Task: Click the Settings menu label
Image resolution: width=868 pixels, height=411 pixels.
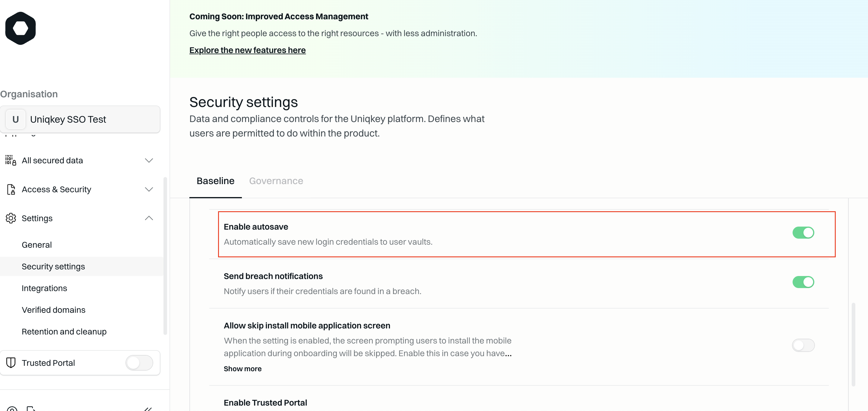Action: point(37,218)
